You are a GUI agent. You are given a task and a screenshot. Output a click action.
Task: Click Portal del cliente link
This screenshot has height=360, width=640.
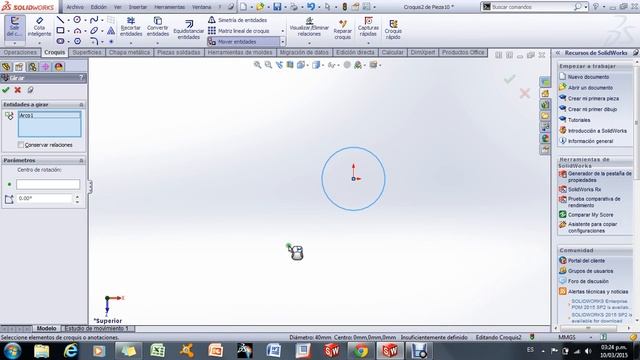pos(587,260)
